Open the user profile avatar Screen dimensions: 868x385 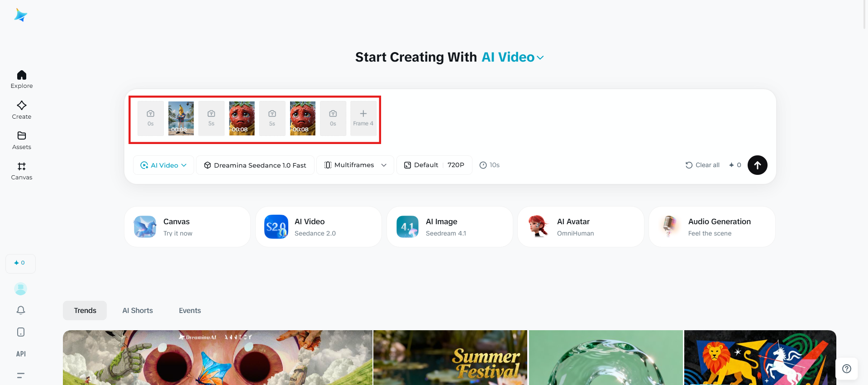[21, 289]
